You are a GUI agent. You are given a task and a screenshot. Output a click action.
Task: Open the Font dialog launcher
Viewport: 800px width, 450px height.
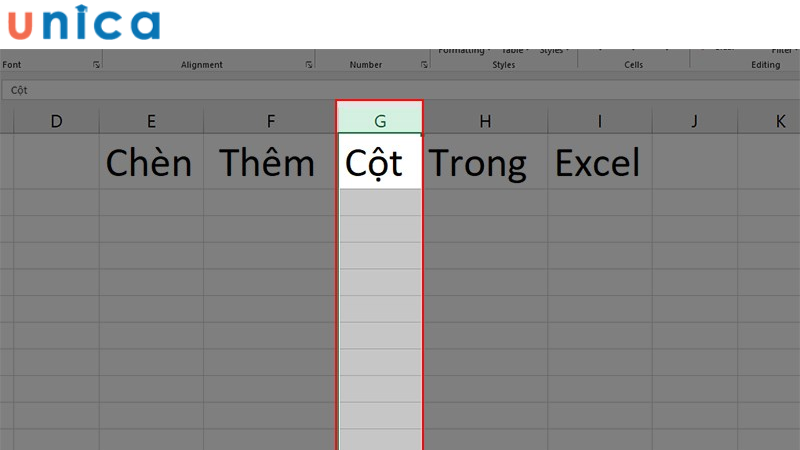pyautogui.click(x=96, y=65)
